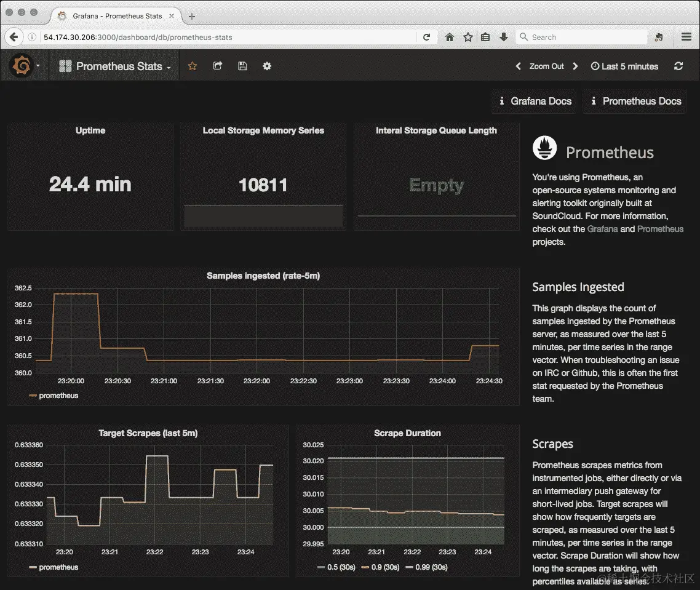
Task: Toggle the 0.99 (30s) percentile in Scrape Duration
Action: click(x=431, y=567)
